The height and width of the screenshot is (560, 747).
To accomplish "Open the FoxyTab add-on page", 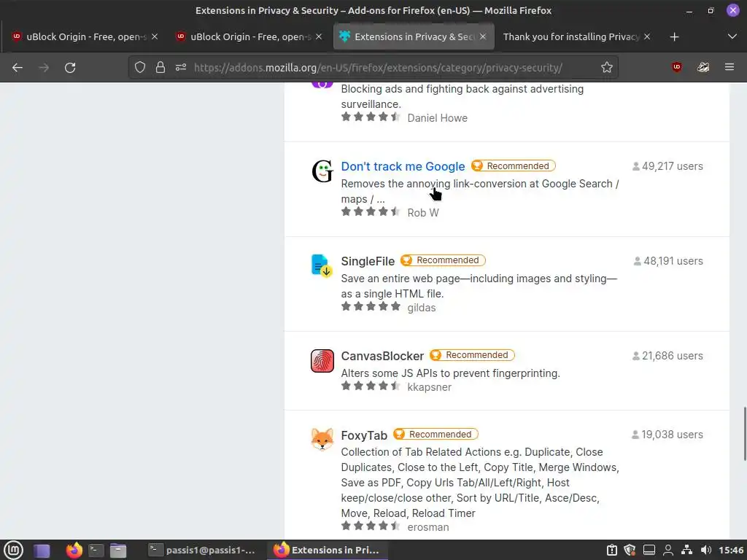I will (x=364, y=435).
